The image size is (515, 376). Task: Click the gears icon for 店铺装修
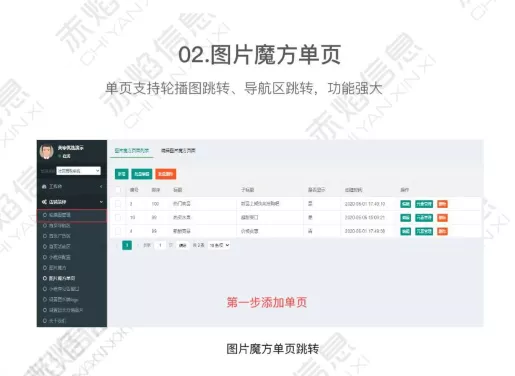[x=44, y=202]
